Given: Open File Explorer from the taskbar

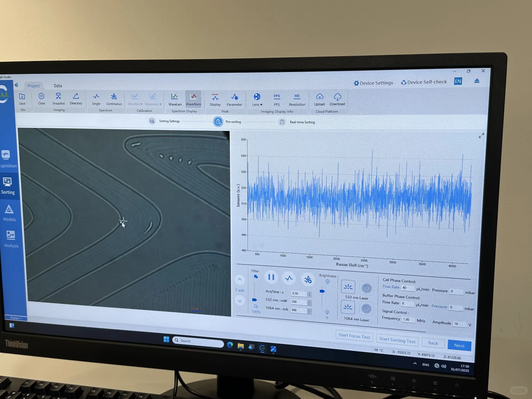Looking at the screenshot, I should click(x=241, y=346).
